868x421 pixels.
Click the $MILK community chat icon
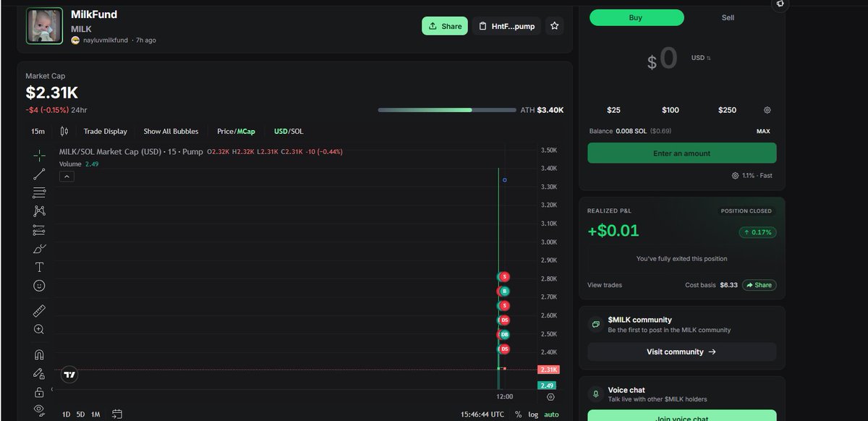coord(596,324)
